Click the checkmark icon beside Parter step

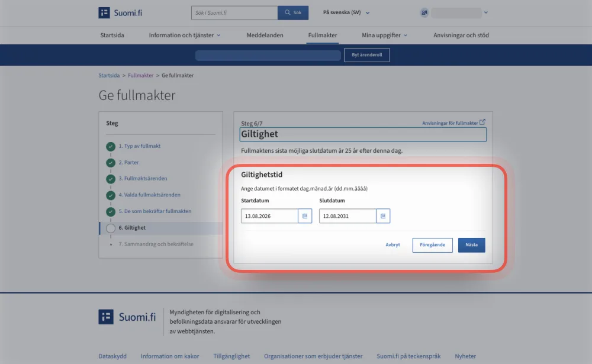(111, 163)
